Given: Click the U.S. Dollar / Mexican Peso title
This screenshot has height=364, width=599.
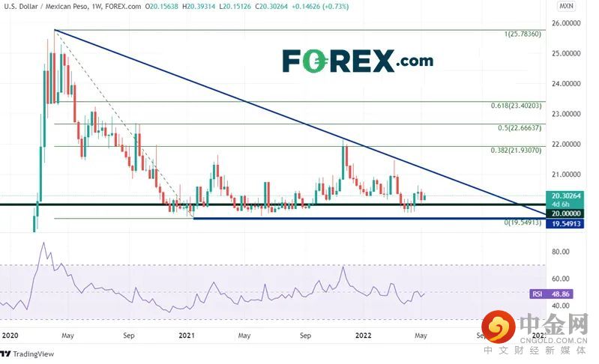Looking at the screenshot, I should (x=46, y=7).
